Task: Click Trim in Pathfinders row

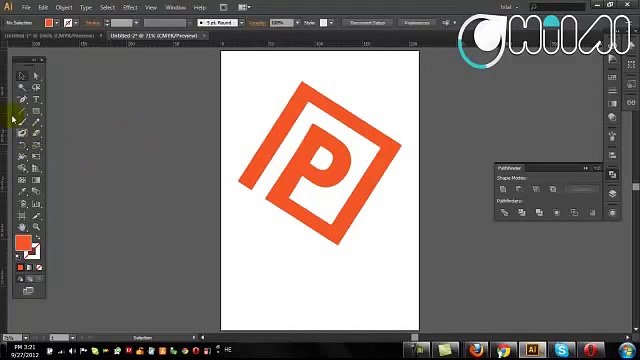Action: pos(522,212)
